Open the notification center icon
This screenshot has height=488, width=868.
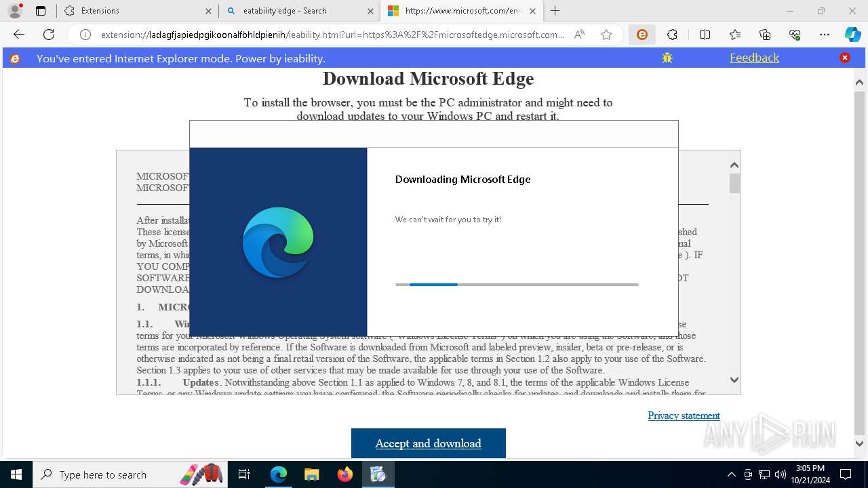(846, 474)
